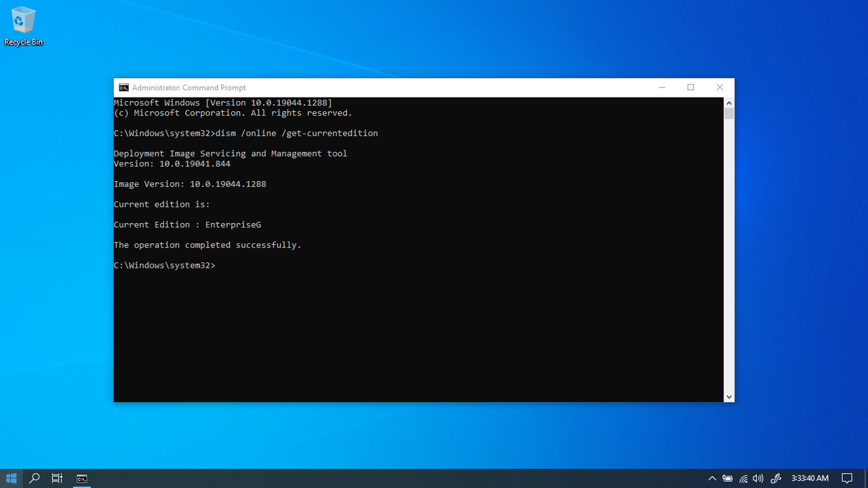
Task: Click the Windows Ink pen tray icon
Action: (x=776, y=479)
